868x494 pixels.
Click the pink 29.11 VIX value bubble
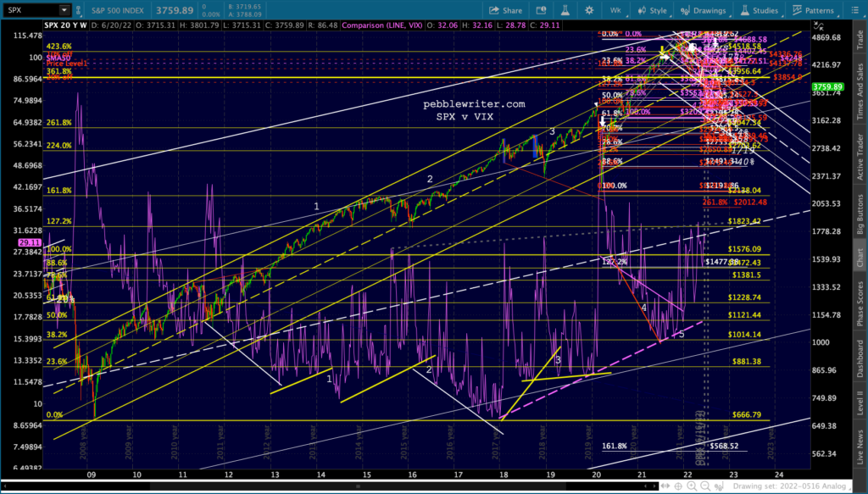[30, 242]
